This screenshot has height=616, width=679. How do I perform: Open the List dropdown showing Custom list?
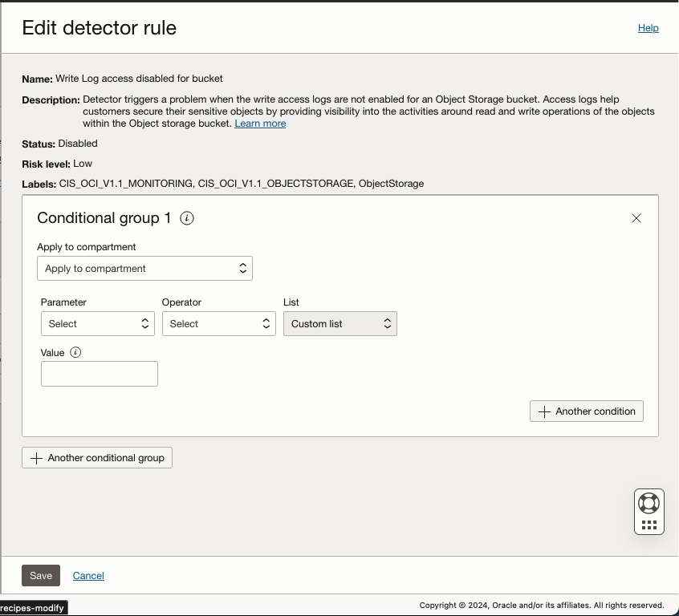point(339,323)
